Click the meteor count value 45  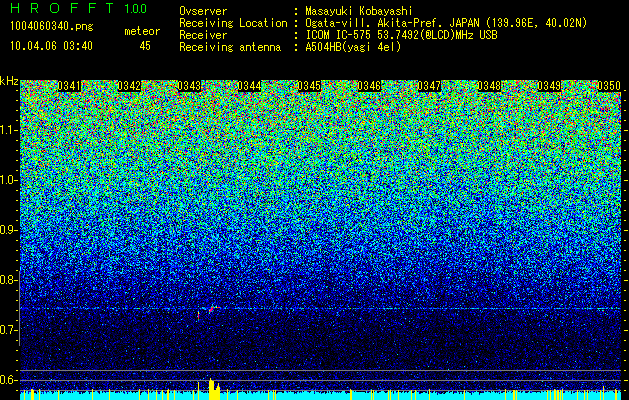[145, 46]
